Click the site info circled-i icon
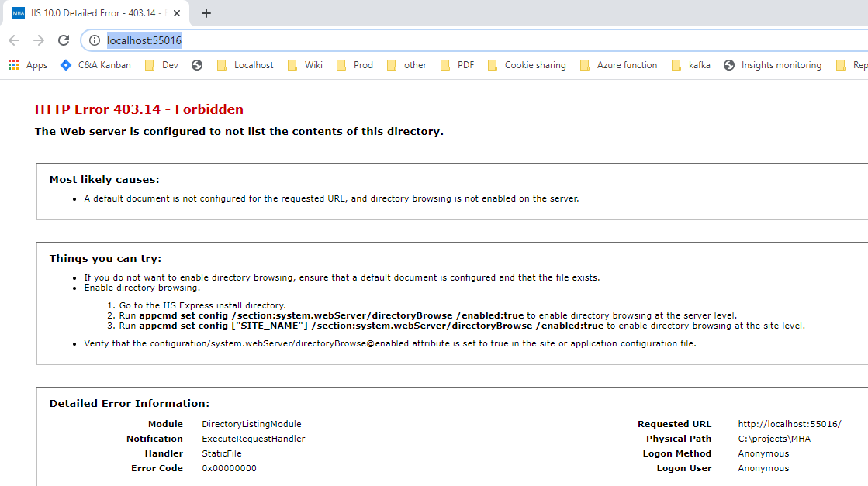 pos(93,40)
